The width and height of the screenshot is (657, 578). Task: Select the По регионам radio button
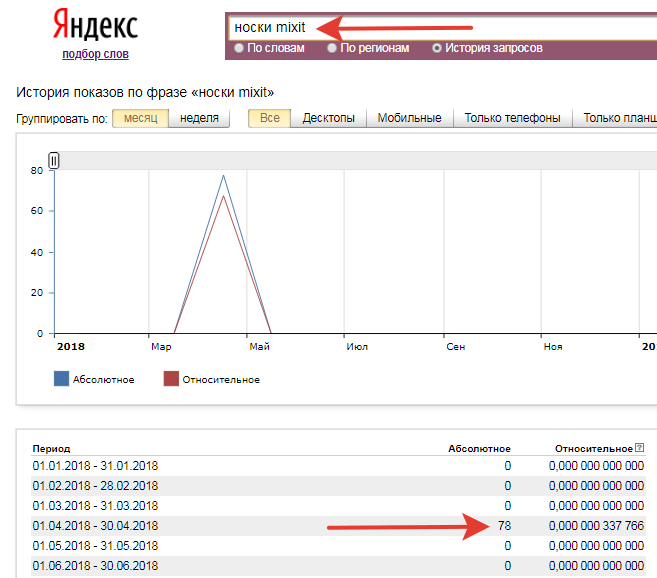click(332, 48)
